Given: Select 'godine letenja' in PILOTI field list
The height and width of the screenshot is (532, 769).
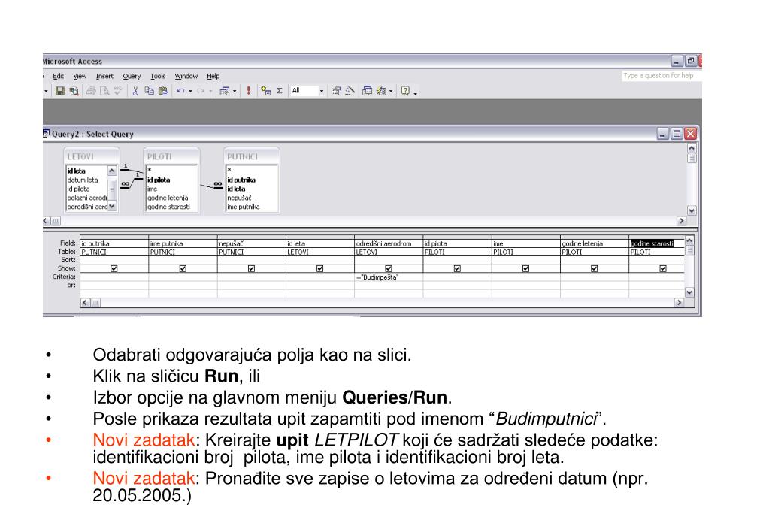Looking at the screenshot, I should coord(168,198).
